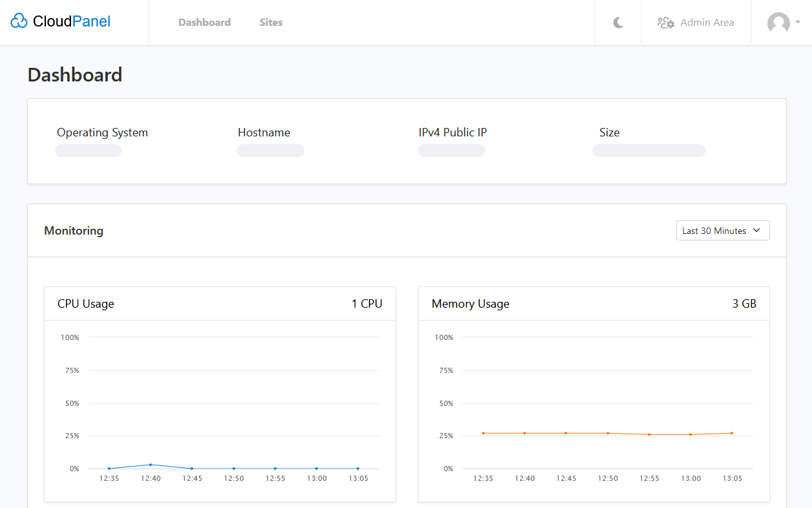Image resolution: width=812 pixels, height=508 pixels.
Task: Click the CPU chart data point at 12:35
Action: (109, 469)
